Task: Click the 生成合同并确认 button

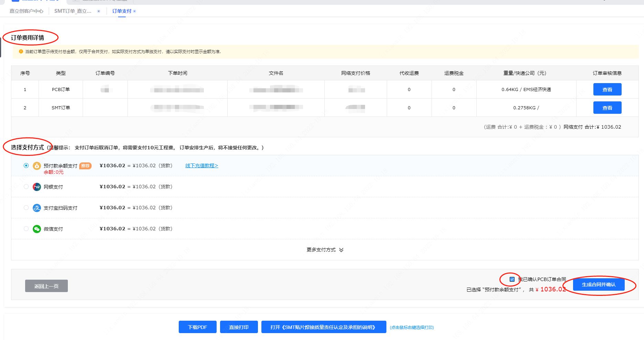Action: click(x=599, y=284)
